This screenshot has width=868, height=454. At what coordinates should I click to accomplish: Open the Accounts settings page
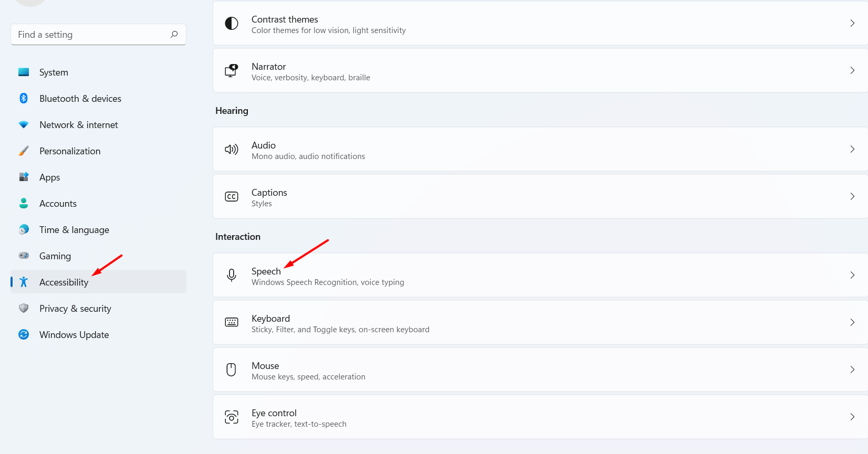[58, 204]
